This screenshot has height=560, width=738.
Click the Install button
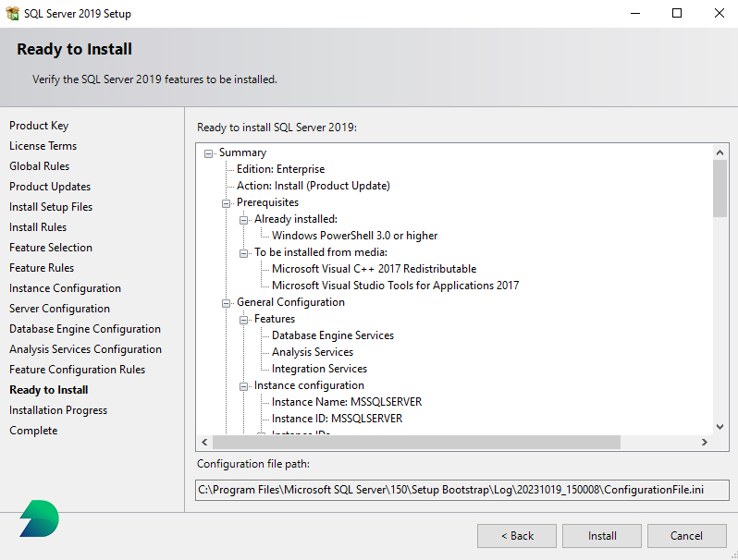(x=601, y=536)
